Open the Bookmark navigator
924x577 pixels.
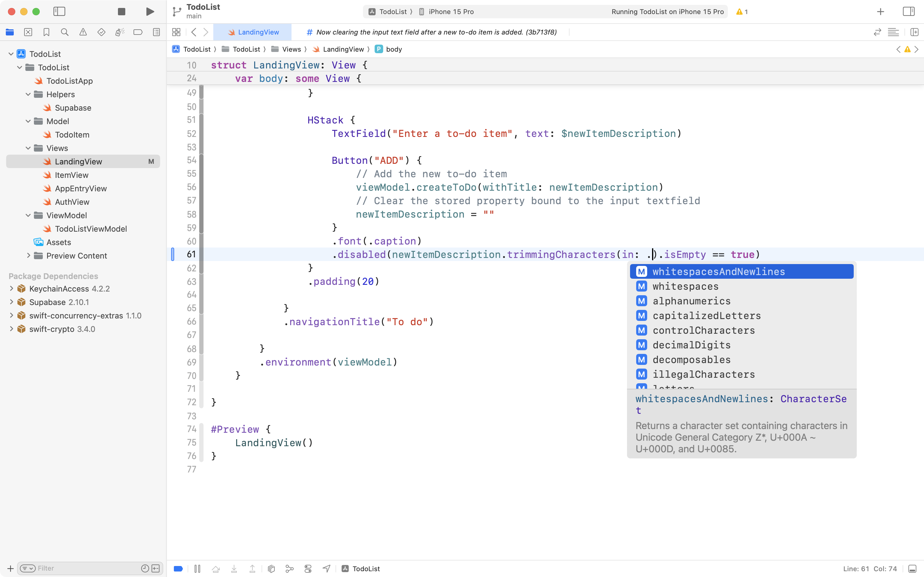click(x=46, y=32)
